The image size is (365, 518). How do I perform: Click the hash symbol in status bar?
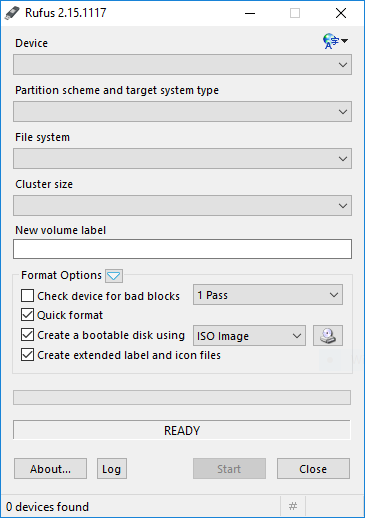click(293, 507)
